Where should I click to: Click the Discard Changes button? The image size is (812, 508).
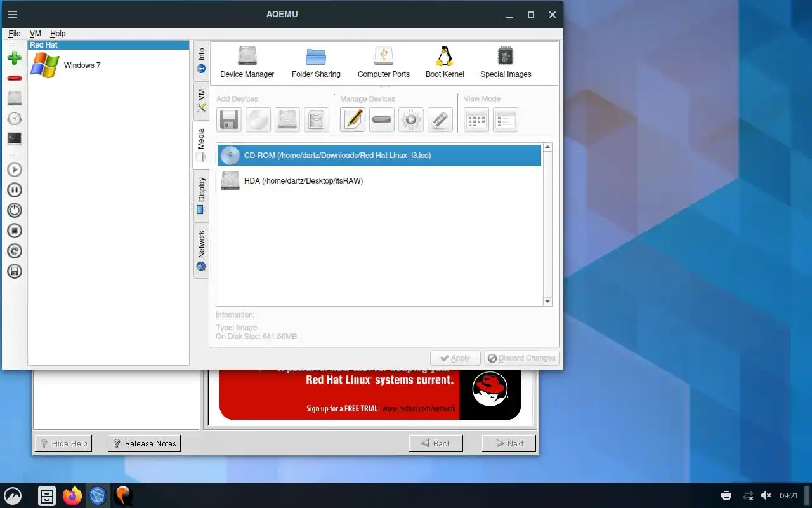pos(521,358)
